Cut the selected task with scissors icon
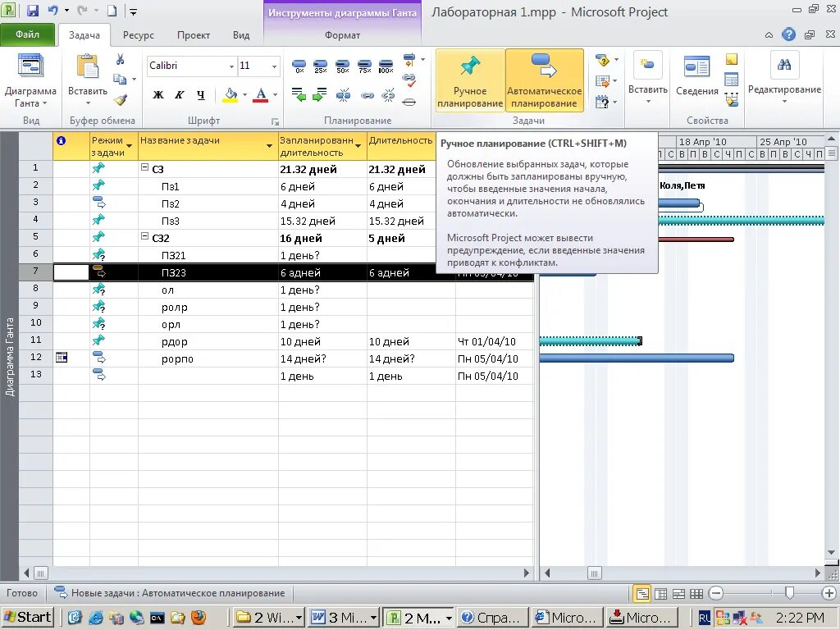The width and height of the screenshot is (840, 630). [121, 59]
